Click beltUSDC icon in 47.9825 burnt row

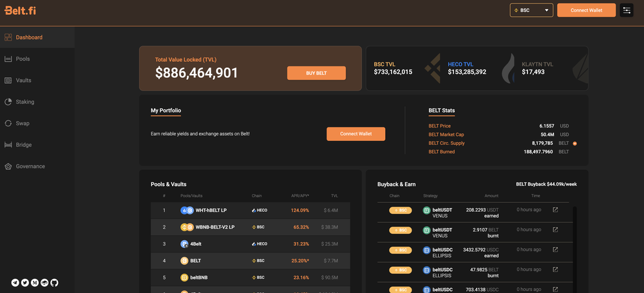[x=427, y=270]
